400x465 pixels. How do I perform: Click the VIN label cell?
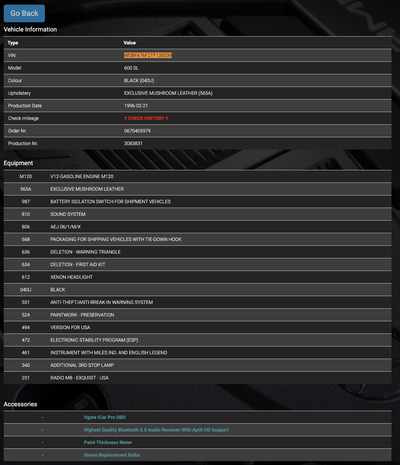tap(12, 55)
